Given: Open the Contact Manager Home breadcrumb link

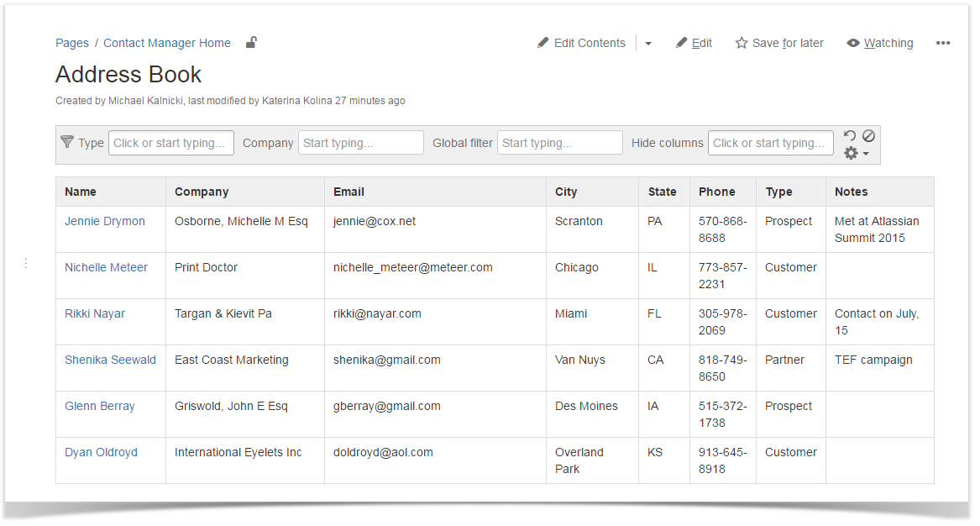Looking at the screenshot, I should tap(167, 43).
